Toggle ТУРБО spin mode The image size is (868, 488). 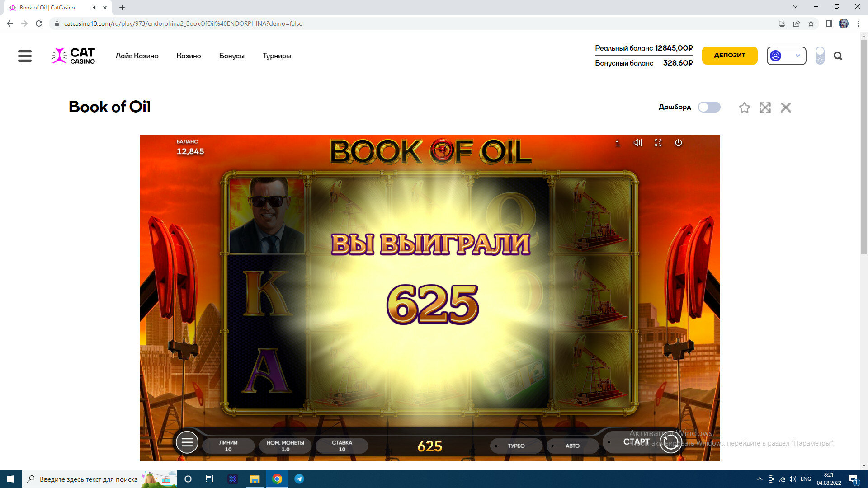(516, 446)
